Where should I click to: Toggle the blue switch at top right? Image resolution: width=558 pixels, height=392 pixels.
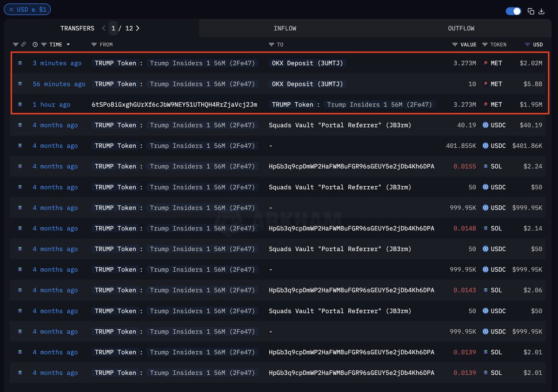513,11
